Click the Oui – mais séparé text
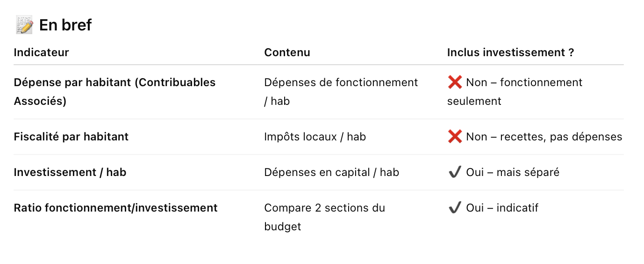Image resolution: width=644 pixels, height=264 pixels. 512,172
